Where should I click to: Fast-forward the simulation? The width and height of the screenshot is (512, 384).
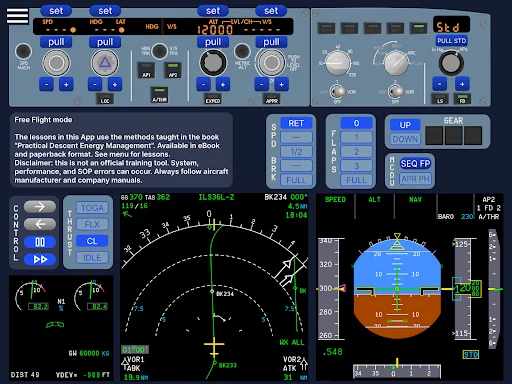point(40,259)
